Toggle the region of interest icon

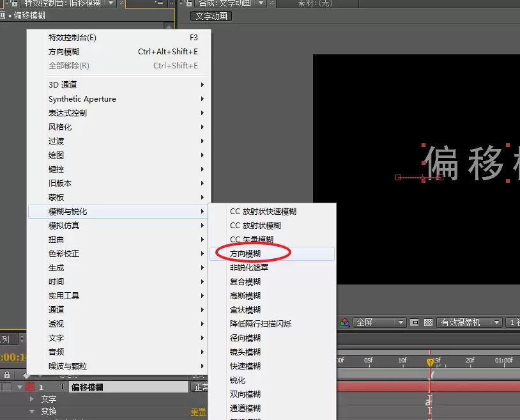tap(414, 322)
